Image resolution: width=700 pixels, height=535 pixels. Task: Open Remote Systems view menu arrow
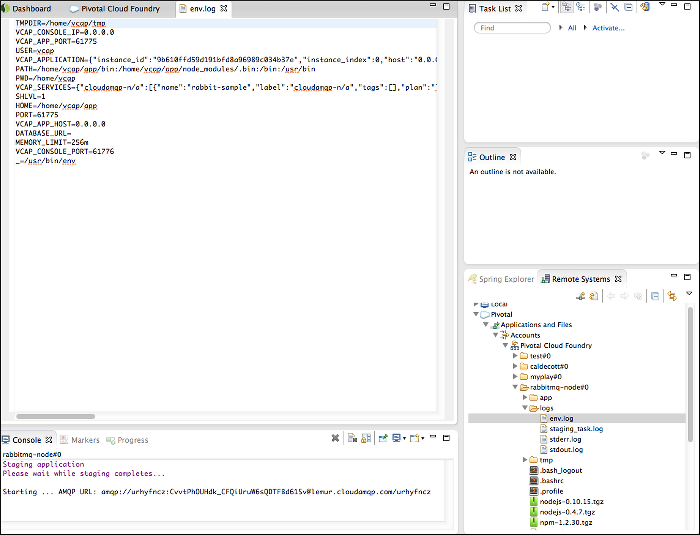pos(689,295)
